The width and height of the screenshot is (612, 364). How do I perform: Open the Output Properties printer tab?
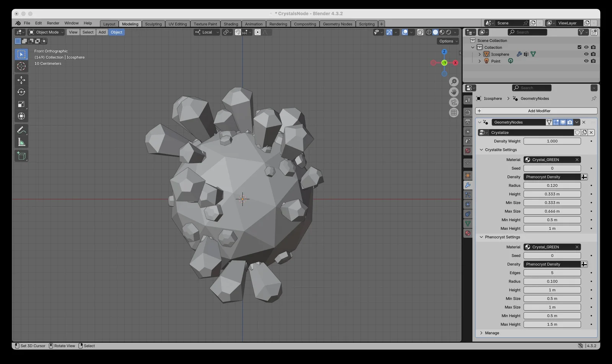pyautogui.click(x=467, y=122)
